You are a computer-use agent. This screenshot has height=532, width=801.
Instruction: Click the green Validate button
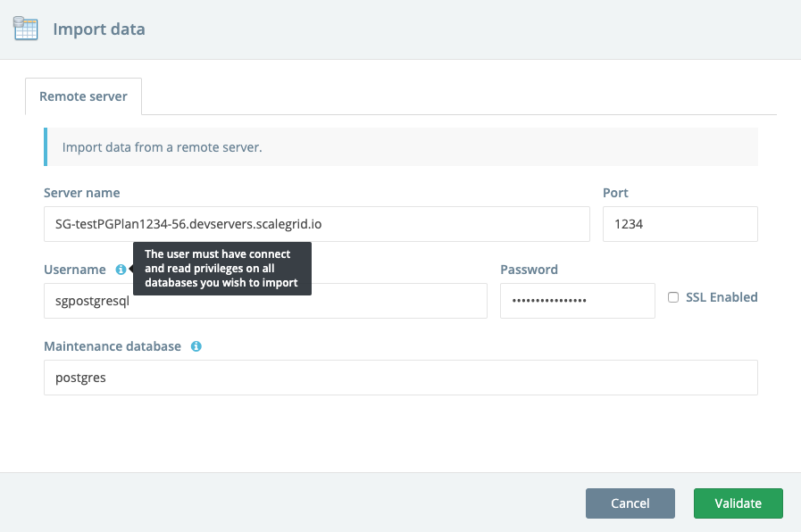click(x=738, y=503)
